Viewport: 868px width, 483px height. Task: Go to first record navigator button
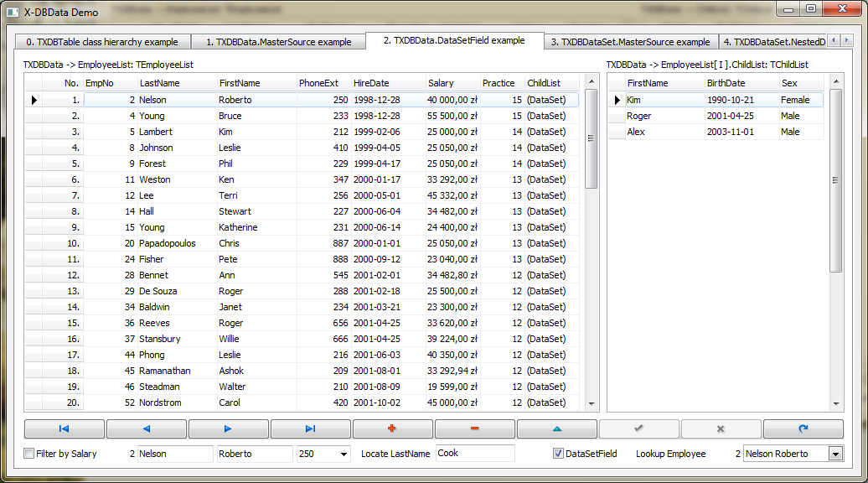[65, 428]
